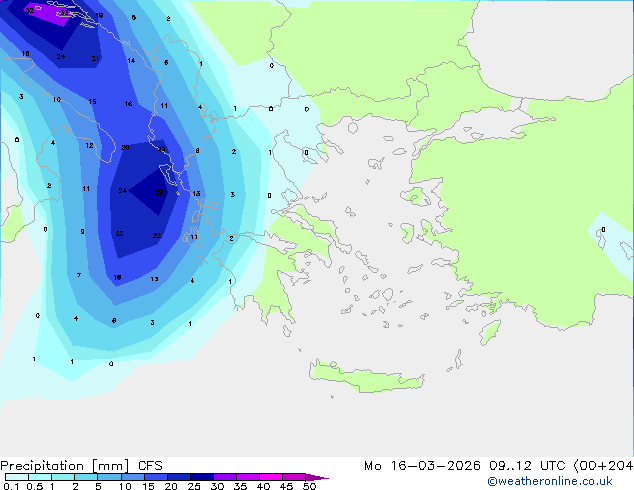Click the '22' value on the map
The height and width of the screenshot is (490, 634).
pyautogui.click(x=157, y=236)
